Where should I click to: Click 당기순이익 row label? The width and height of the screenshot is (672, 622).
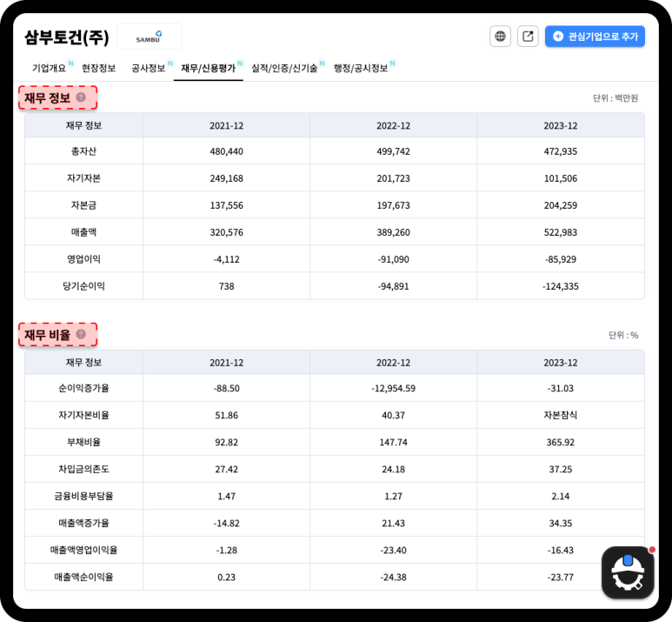(83, 286)
